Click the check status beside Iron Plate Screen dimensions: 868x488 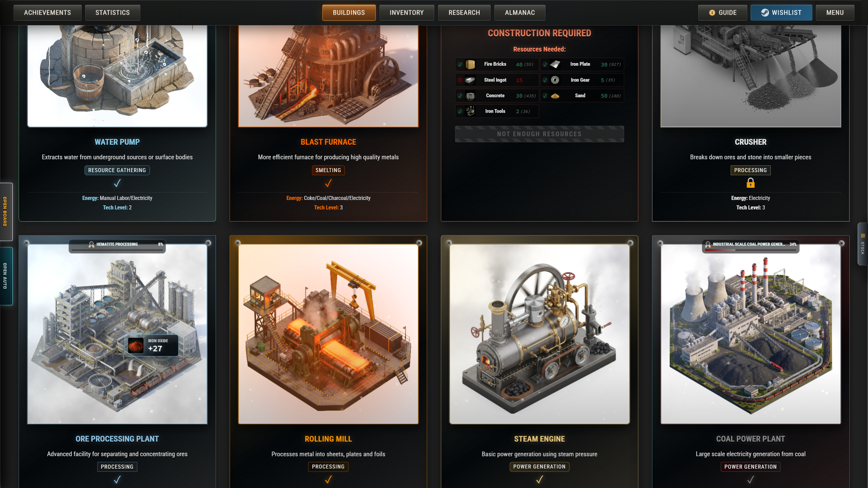tap(545, 64)
